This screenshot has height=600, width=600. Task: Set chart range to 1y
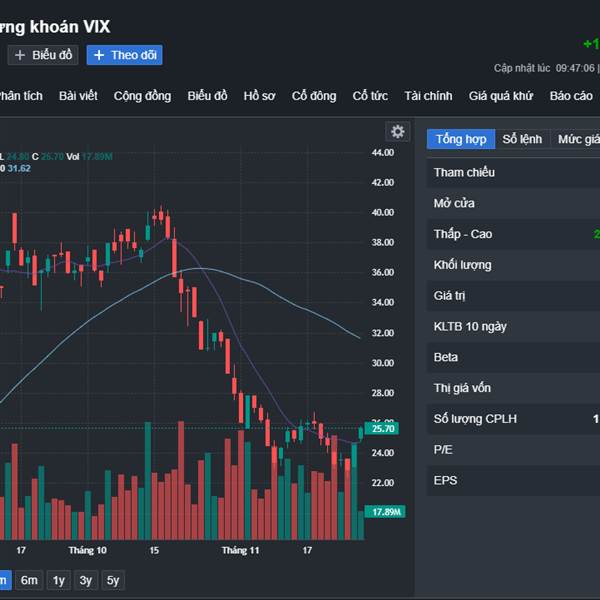[x=59, y=580]
